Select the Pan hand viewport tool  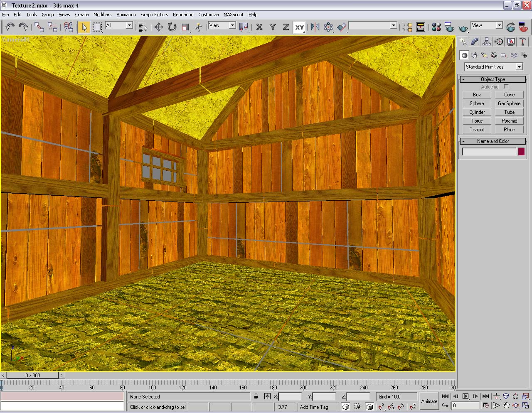[x=506, y=406]
